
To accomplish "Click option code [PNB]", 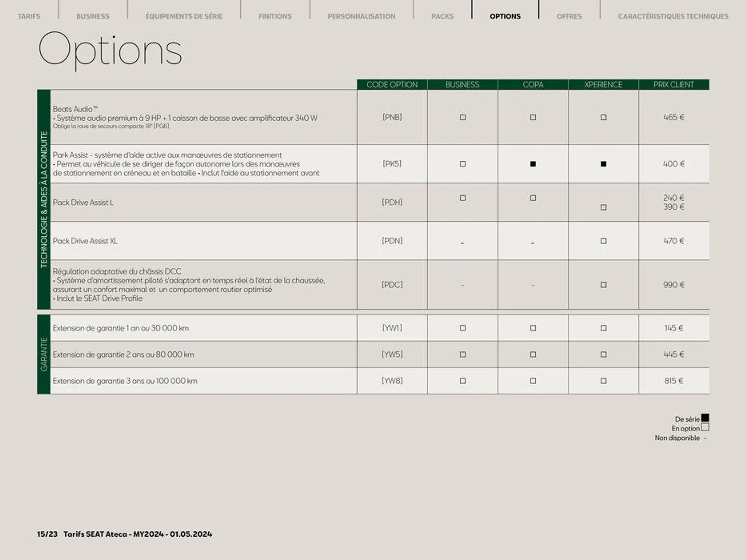I will pos(392,117).
